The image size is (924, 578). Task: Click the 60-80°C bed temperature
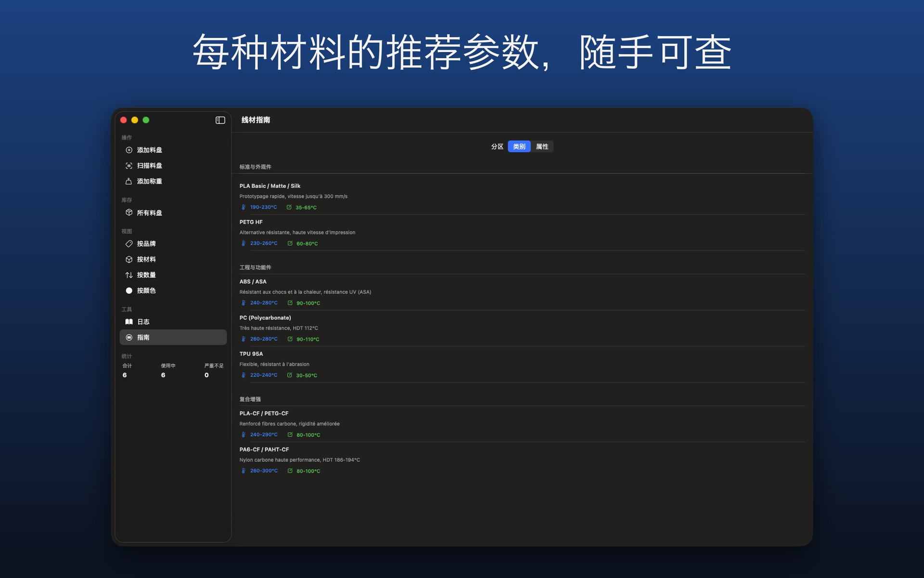click(x=307, y=244)
